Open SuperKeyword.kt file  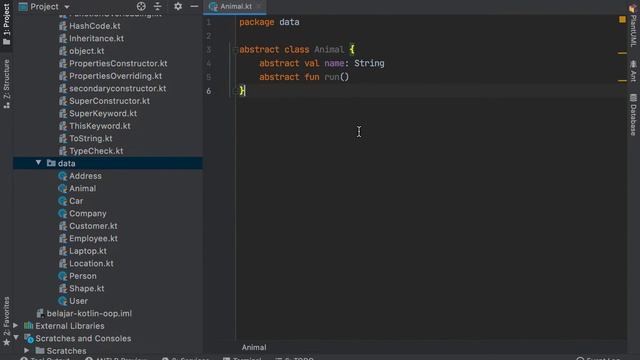coord(103,113)
